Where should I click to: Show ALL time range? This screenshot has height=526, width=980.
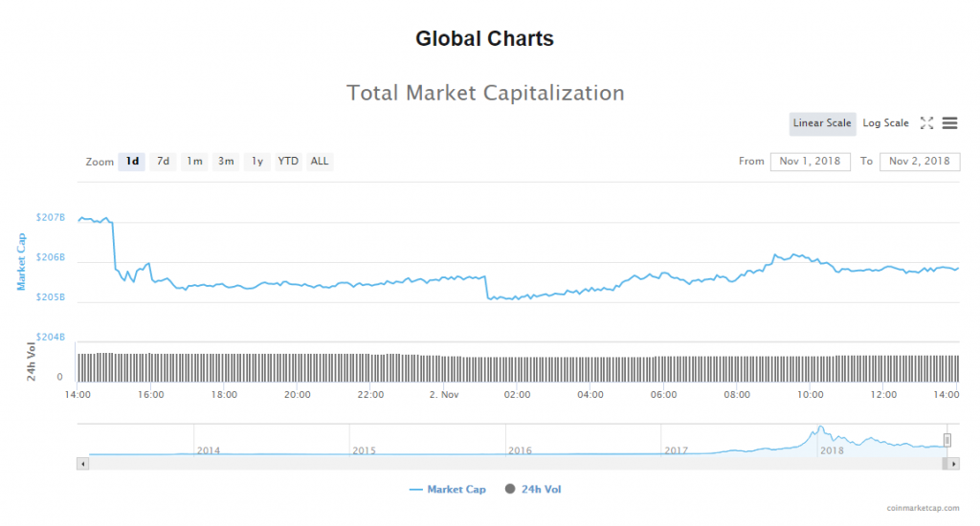click(320, 162)
